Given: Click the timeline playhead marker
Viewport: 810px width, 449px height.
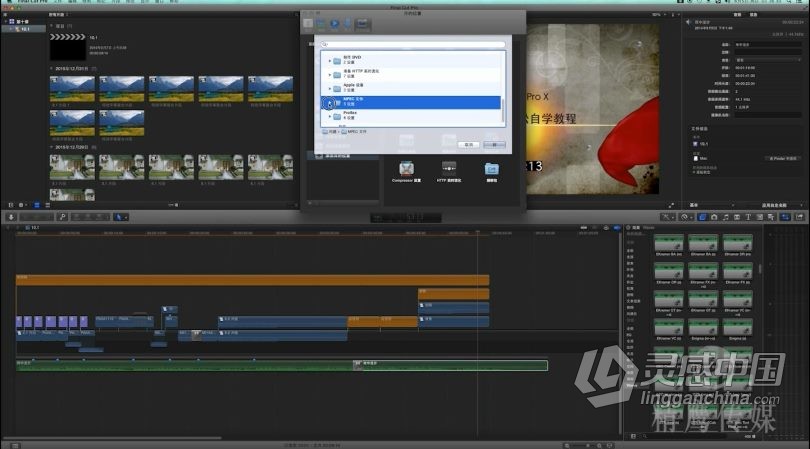Looking at the screenshot, I should pyautogui.click(x=478, y=234).
